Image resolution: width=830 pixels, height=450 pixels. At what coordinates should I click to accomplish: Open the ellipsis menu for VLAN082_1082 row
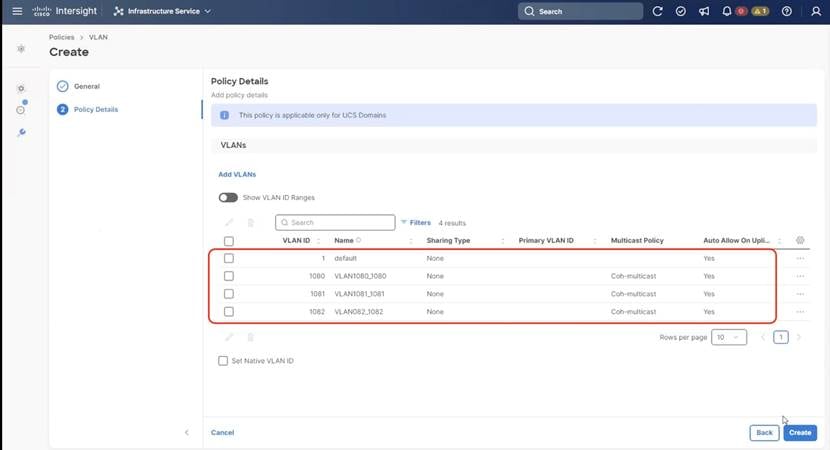click(x=800, y=312)
